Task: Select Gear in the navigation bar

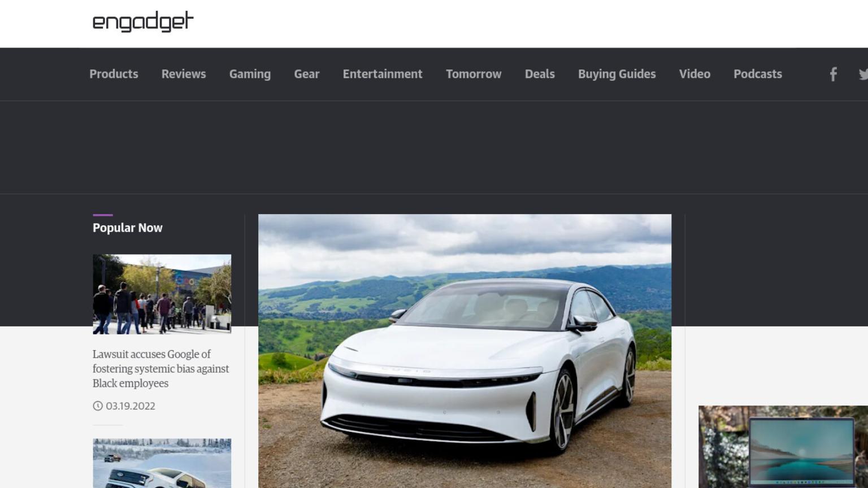Action: tap(307, 74)
